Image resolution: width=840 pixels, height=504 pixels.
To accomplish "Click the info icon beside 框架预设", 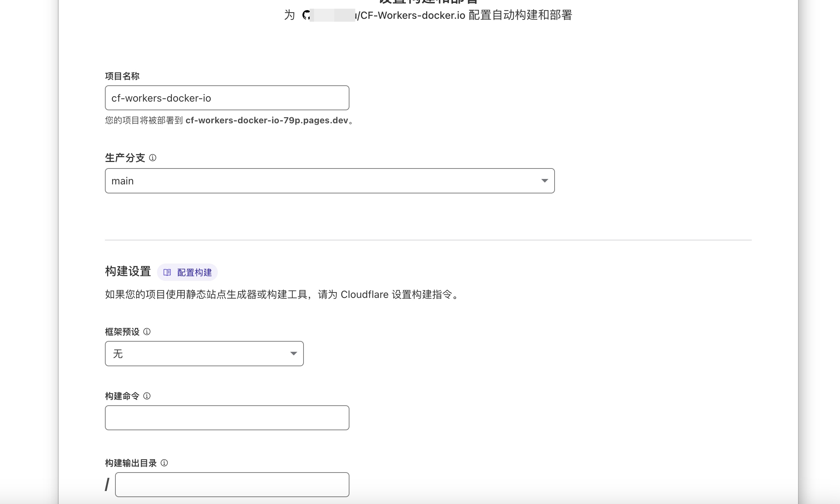I will click(x=147, y=332).
